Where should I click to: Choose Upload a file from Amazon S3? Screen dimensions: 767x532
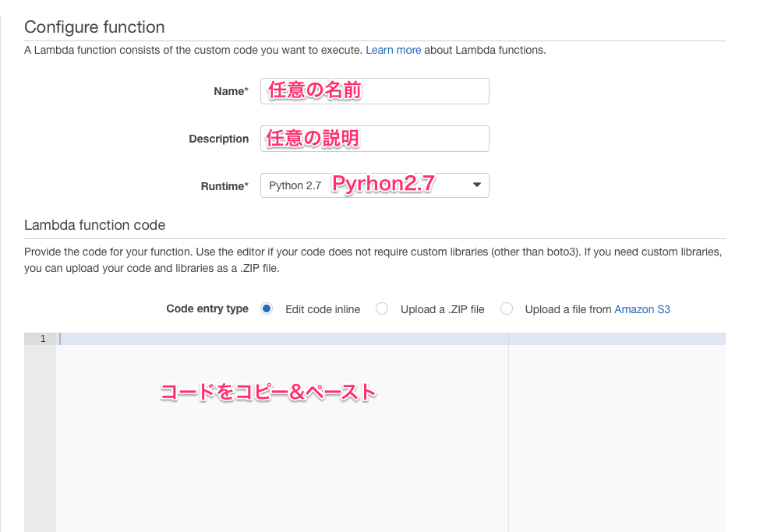tap(507, 308)
